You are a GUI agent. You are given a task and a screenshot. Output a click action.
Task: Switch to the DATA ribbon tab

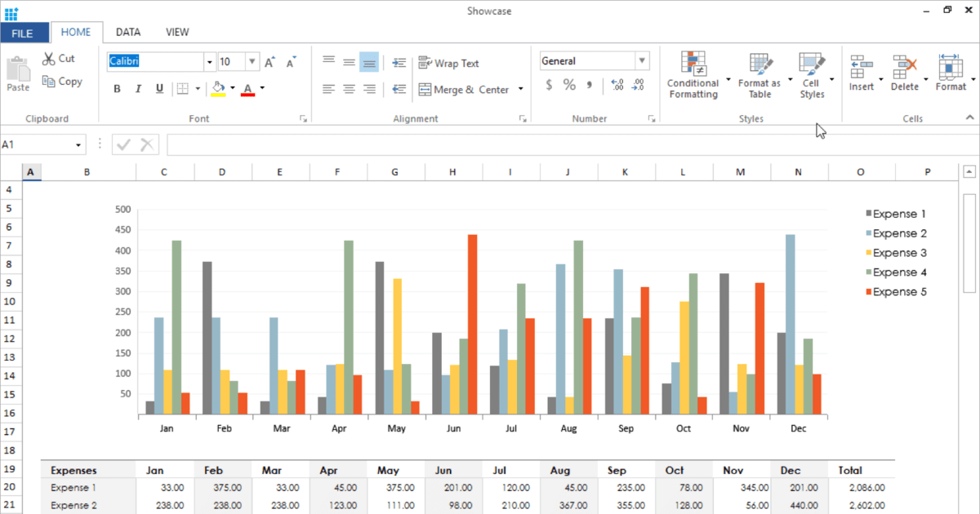point(128,33)
